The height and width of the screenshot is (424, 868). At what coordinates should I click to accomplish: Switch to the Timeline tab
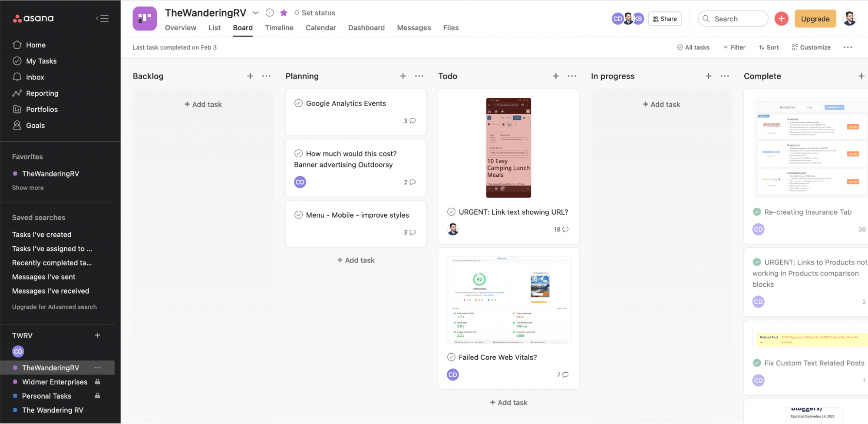[279, 27]
